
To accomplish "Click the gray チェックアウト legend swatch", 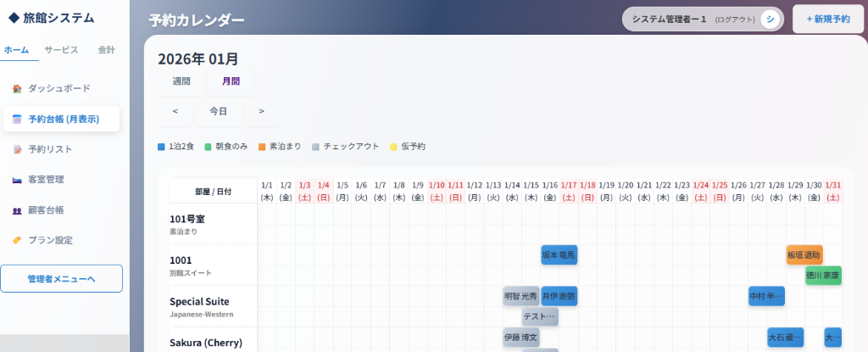I will 315,147.
